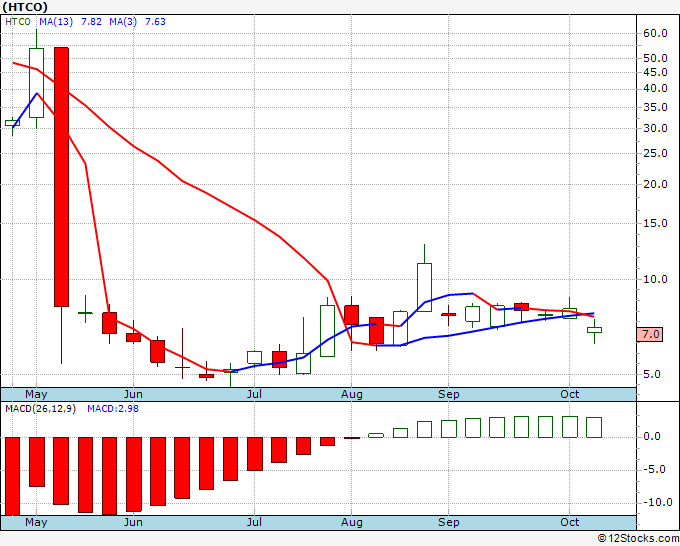Select the MA(3) indicator label
This screenshot has height=546, width=680.
123,22
